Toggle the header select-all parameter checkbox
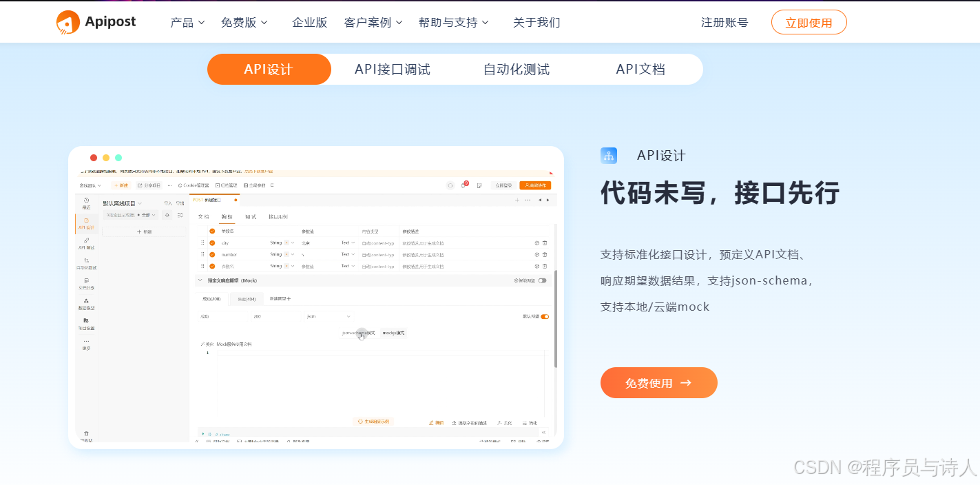The width and height of the screenshot is (980, 485). (212, 231)
